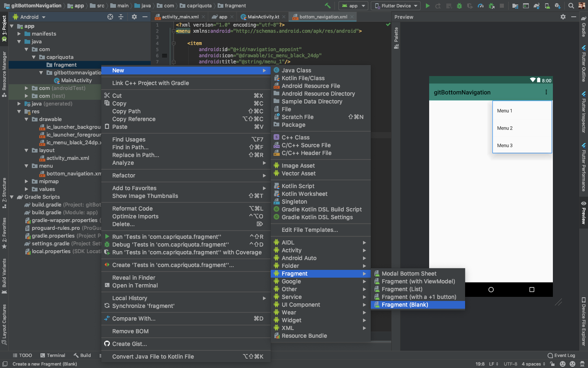Switch to the MainActivity.kt tab
The height and width of the screenshot is (368, 588).
tap(263, 17)
